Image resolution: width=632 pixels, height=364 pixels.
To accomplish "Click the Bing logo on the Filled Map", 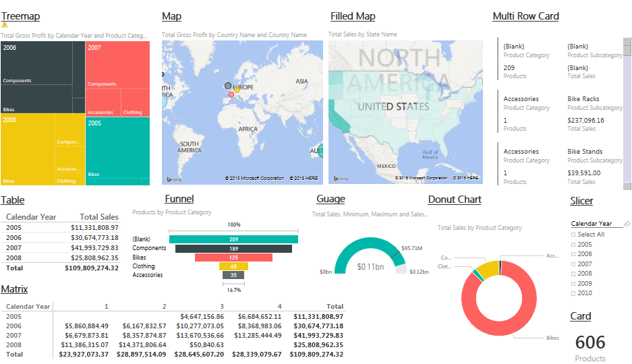I will click(340, 179).
